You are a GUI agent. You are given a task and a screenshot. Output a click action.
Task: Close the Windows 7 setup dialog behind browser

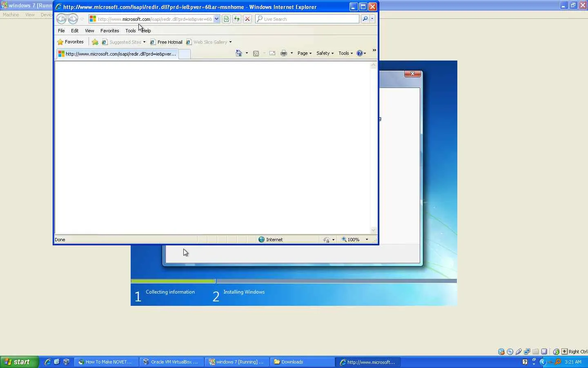(412, 74)
